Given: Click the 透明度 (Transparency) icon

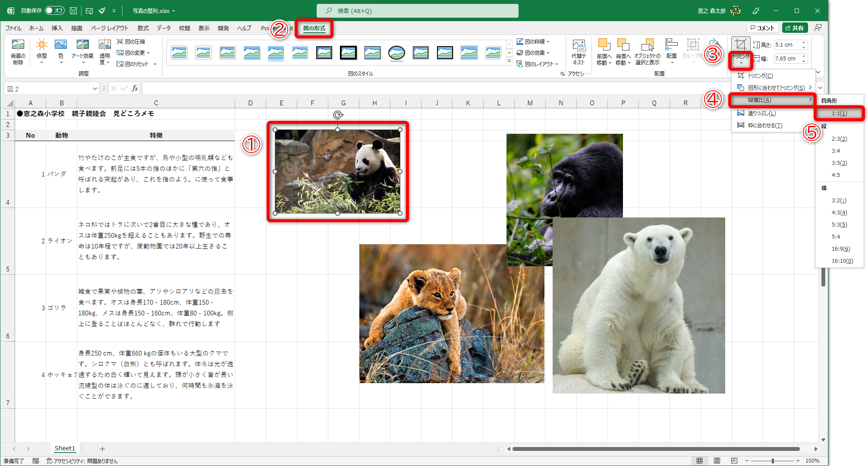Looking at the screenshot, I should pos(104,51).
